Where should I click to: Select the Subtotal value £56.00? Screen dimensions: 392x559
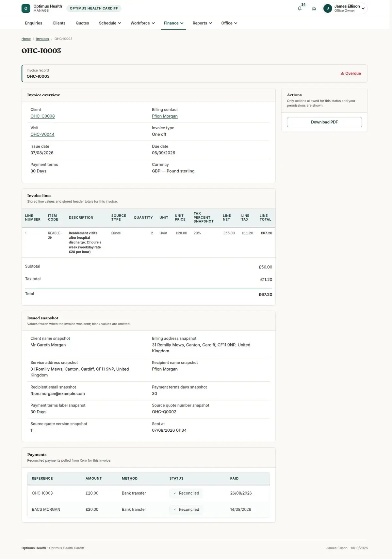pyautogui.click(x=265, y=267)
